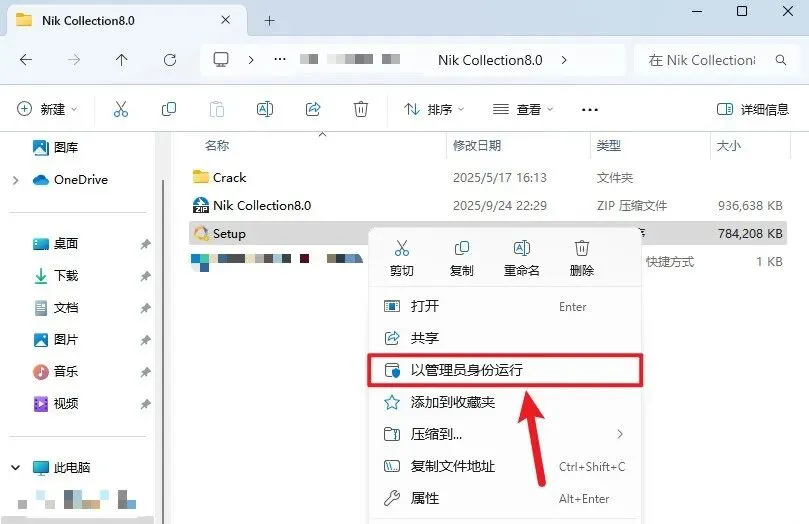
Task: Choose 打开 Open from the context menu
Action: tap(505, 306)
